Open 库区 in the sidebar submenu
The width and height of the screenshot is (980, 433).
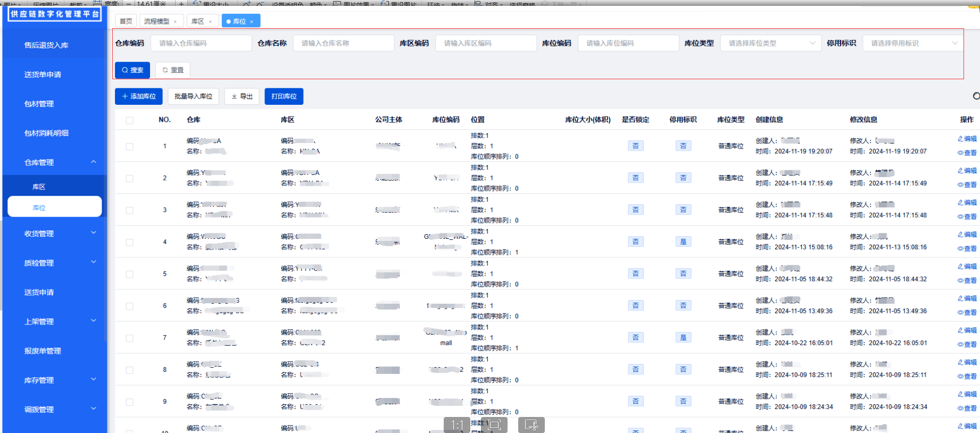(x=39, y=187)
